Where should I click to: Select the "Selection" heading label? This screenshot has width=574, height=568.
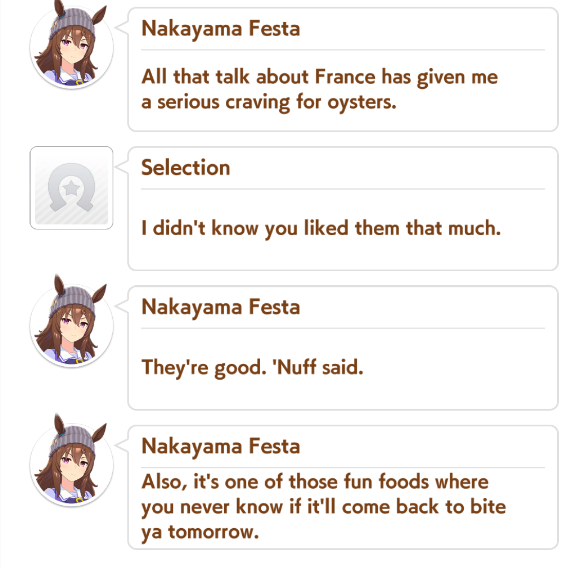click(x=186, y=168)
